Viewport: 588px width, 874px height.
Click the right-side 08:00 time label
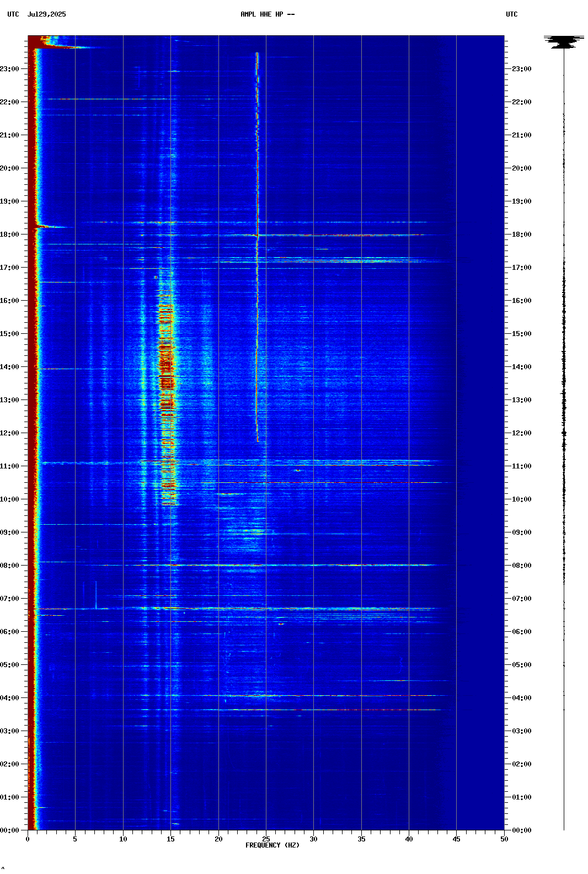(522, 566)
